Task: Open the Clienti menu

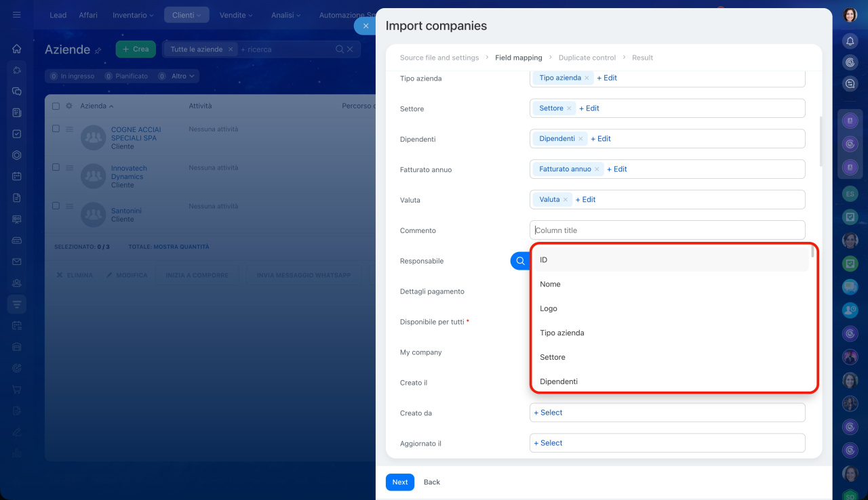Action: (x=186, y=15)
